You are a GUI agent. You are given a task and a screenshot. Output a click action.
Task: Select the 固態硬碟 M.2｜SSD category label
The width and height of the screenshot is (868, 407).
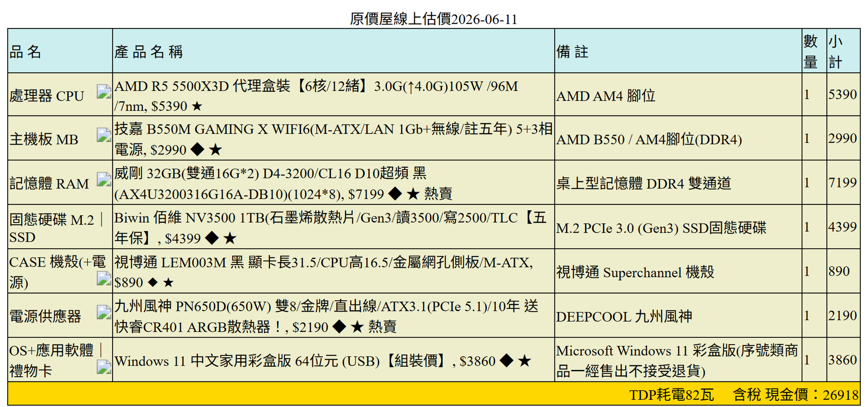pos(57,228)
